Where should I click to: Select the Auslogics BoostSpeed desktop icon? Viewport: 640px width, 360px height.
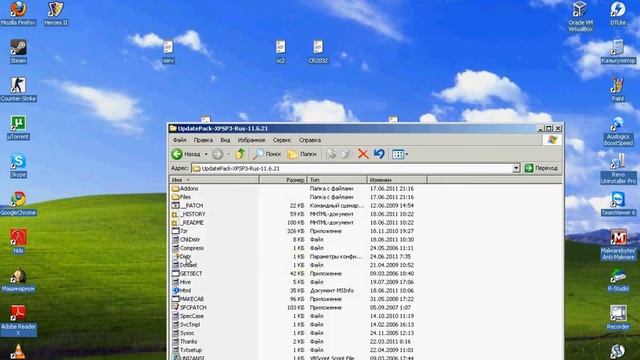click(618, 131)
